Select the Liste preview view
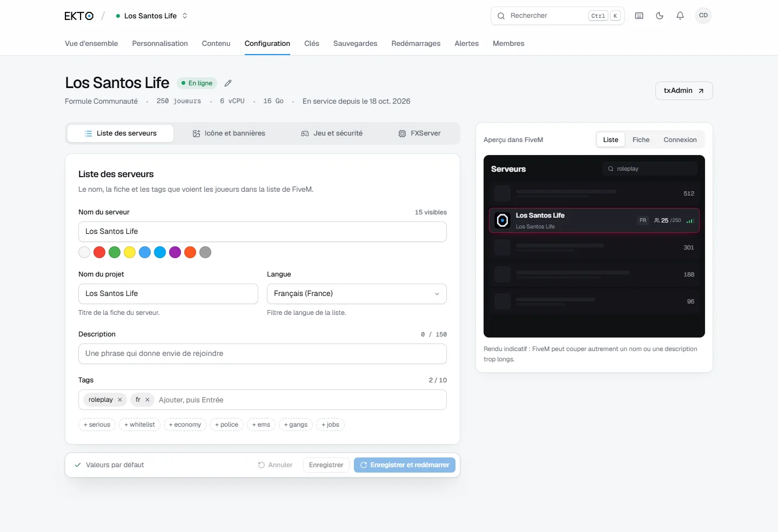The height and width of the screenshot is (532, 778). (611, 140)
